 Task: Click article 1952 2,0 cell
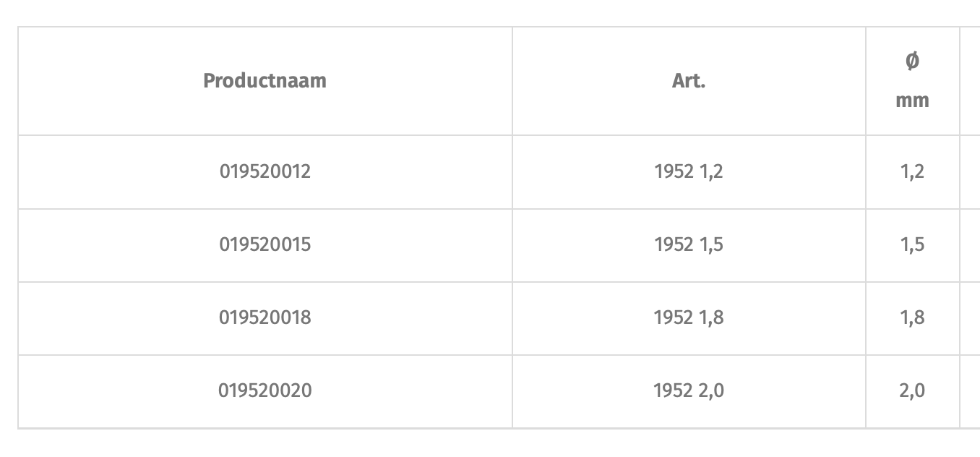(x=688, y=391)
